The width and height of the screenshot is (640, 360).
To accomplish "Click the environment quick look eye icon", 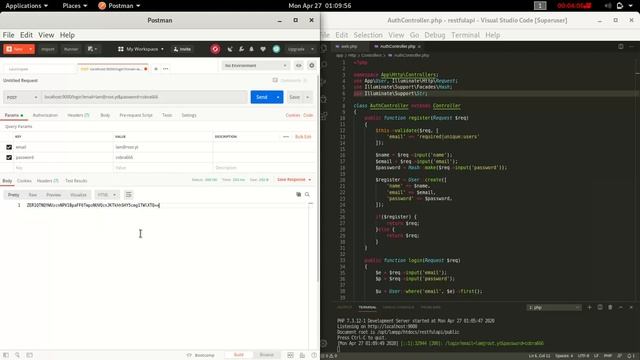I will coord(299,65).
